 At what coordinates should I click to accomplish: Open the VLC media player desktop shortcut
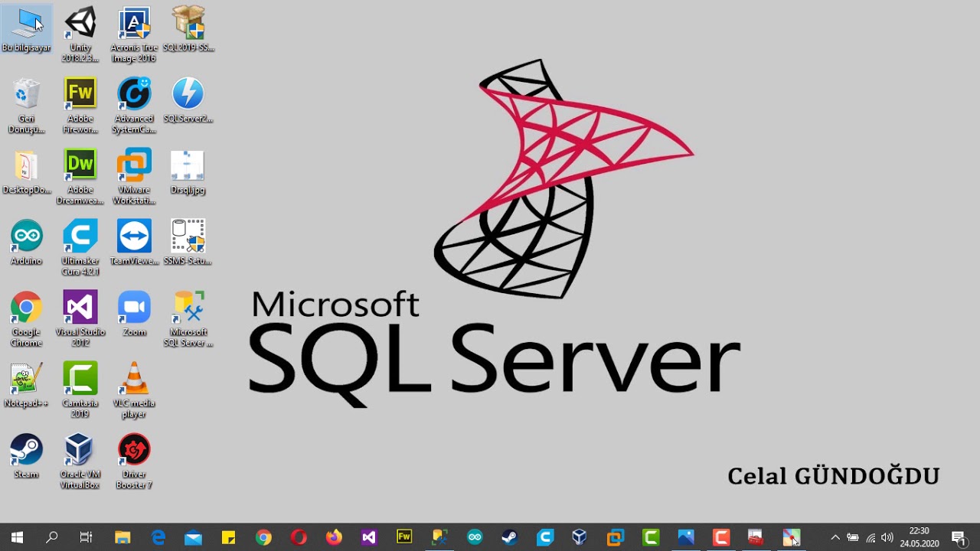(x=134, y=390)
